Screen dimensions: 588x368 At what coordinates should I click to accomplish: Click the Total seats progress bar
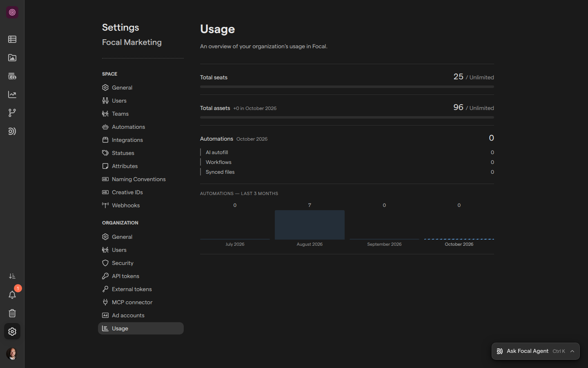[347, 87]
